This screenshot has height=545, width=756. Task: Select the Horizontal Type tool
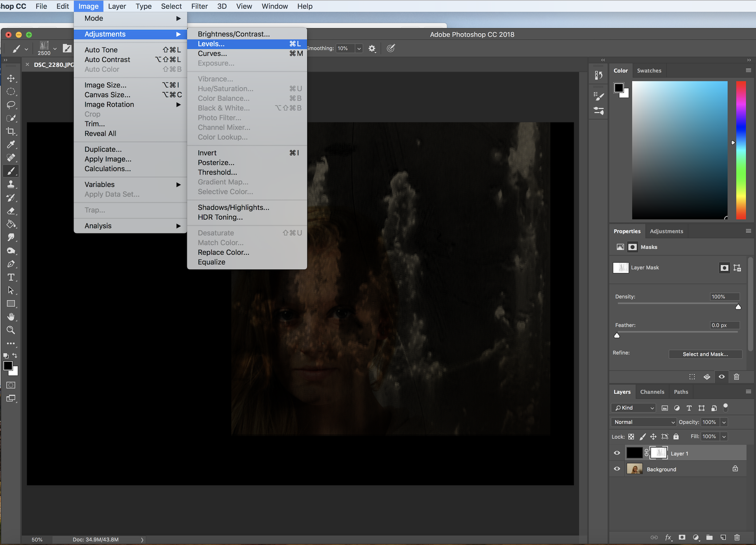pyautogui.click(x=11, y=277)
